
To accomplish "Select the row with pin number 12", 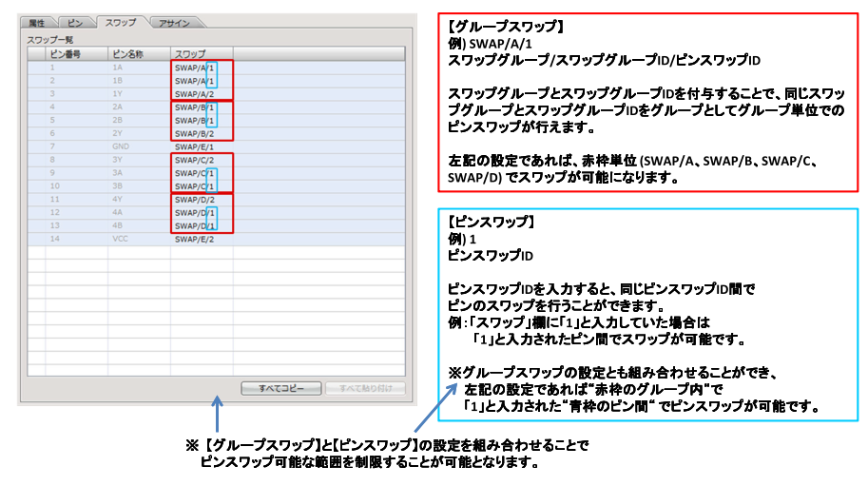I will coord(55,213).
